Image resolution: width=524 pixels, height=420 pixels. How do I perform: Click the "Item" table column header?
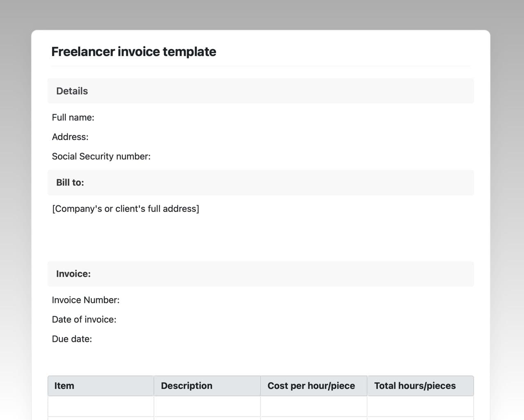(x=64, y=386)
